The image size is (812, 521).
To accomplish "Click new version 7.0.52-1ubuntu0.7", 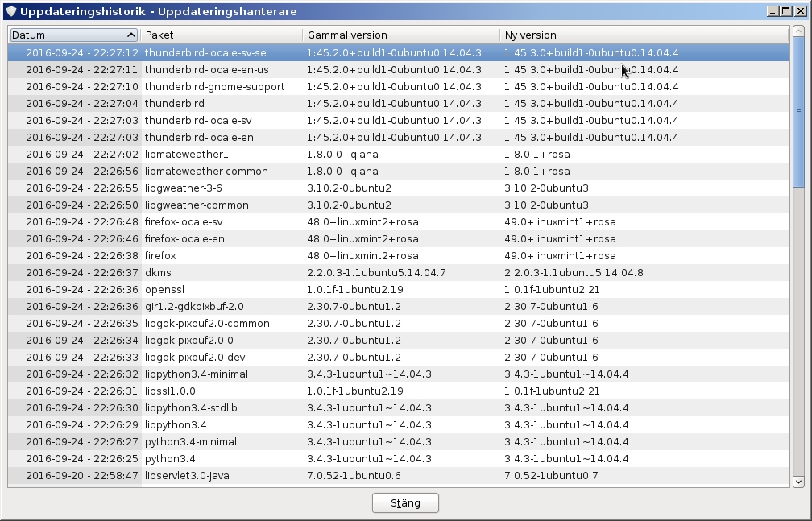I will pyautogui.click(x=551, y=475).
